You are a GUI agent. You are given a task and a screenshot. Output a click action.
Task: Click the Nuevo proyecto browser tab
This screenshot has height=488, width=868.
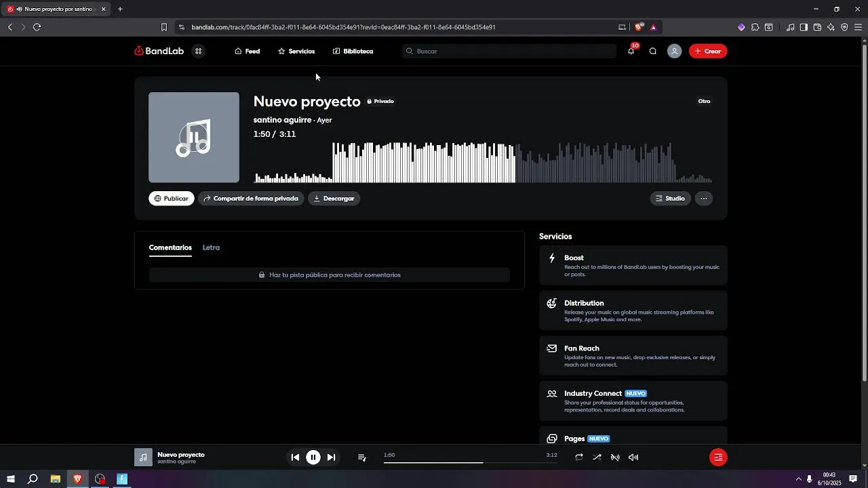[x=56, y=9]
